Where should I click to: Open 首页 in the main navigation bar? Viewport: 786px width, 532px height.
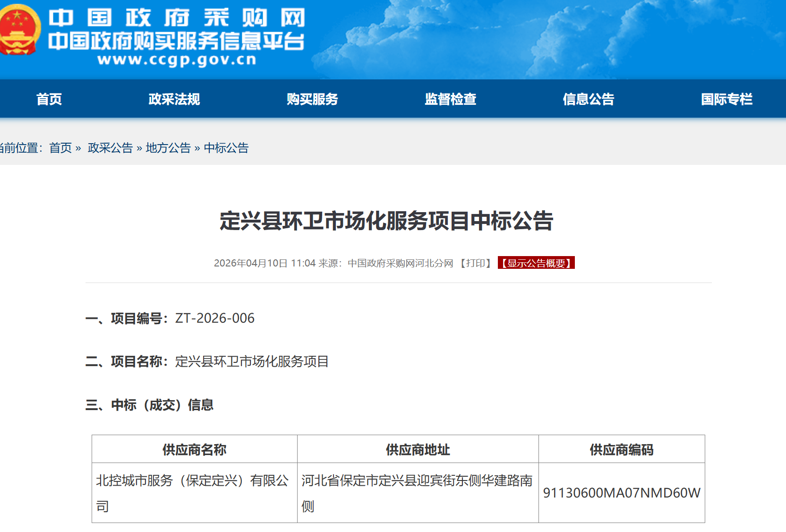pos(49,99)
